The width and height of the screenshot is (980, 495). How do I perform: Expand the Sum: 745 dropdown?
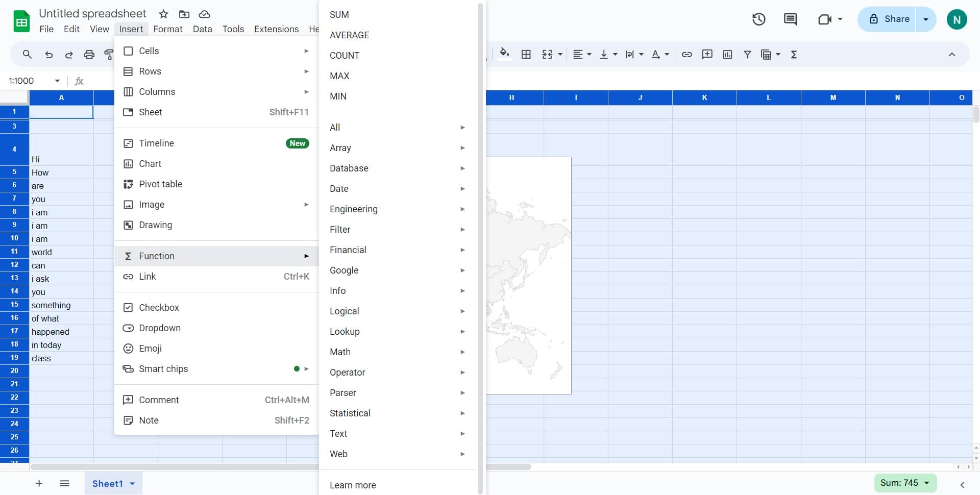(x=926, y=483)
